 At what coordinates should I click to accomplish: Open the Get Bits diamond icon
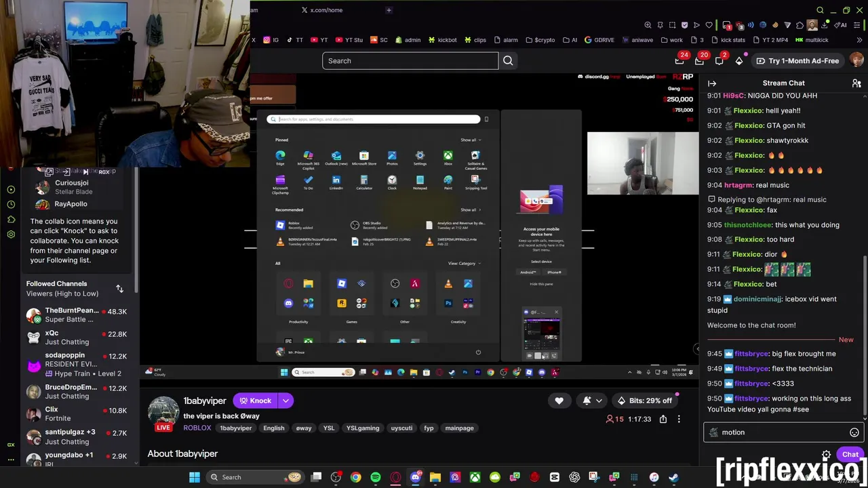pos(739,61)
